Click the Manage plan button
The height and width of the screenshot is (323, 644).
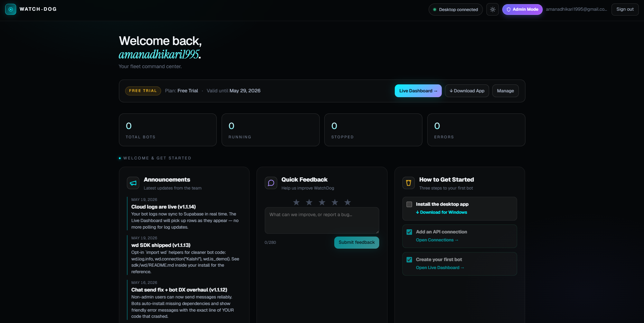coord(505,91)
